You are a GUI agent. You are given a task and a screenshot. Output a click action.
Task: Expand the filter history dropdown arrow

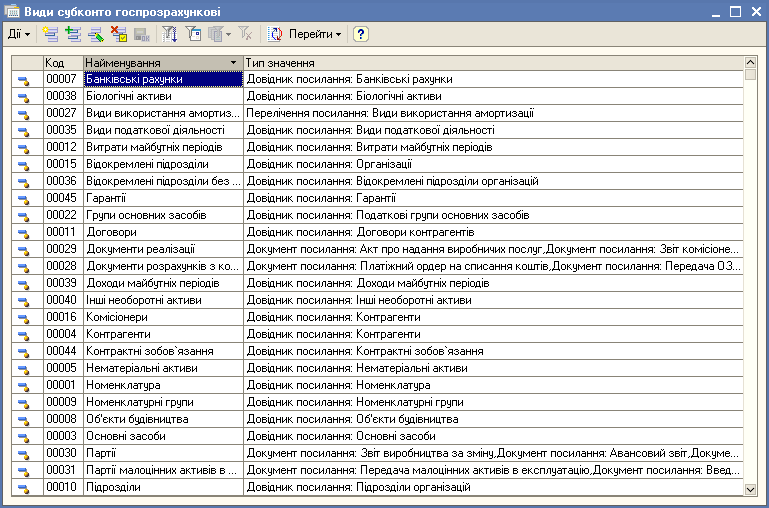[229, 34]
